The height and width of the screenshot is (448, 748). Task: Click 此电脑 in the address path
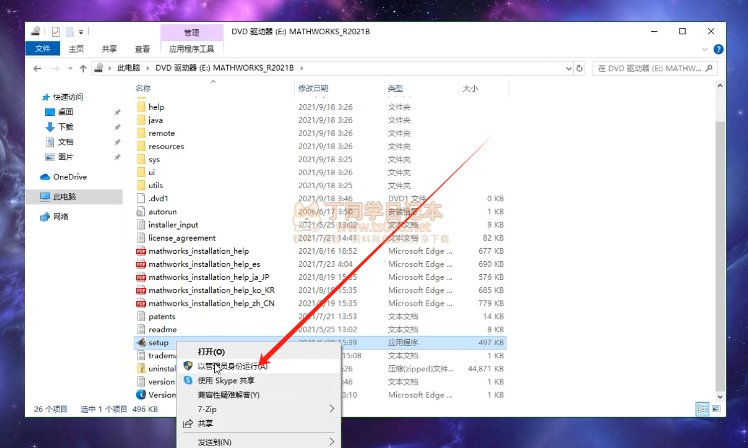129,68
